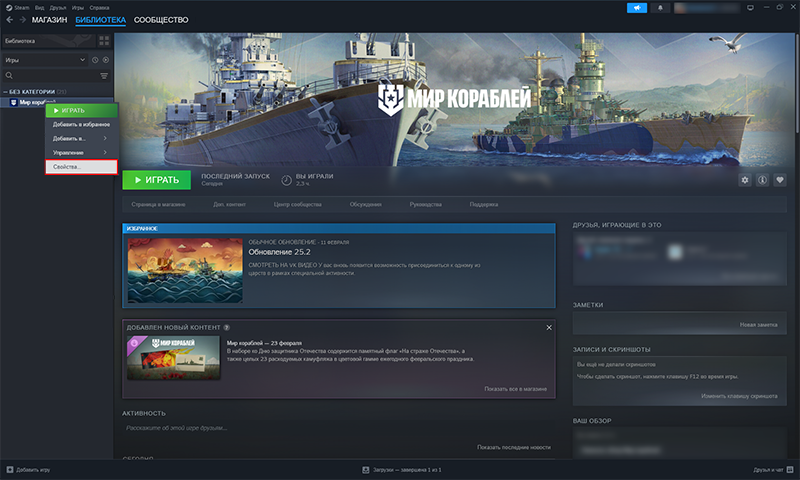Click Изменить клавишу скриншота
The image size is (800, 480).
point(739,396)
